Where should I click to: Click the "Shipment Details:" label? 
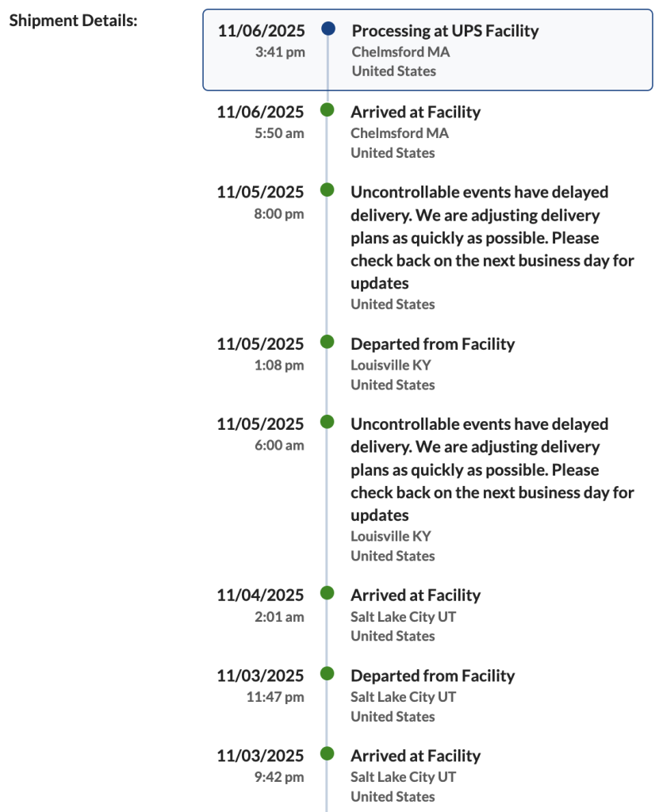(x=74, y=20)
